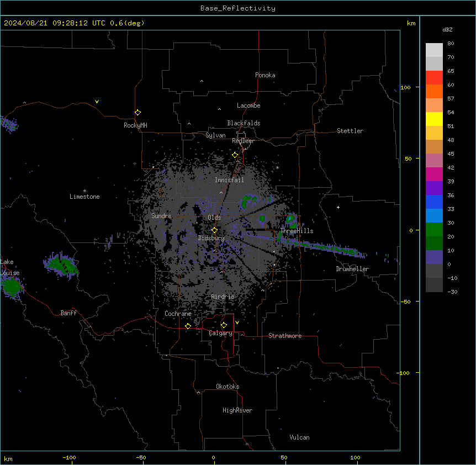Image resolution: width=476 pixels, height=465 pixels.
Task: Click the Ponoka city label
Action: click(x=265, y=75)
